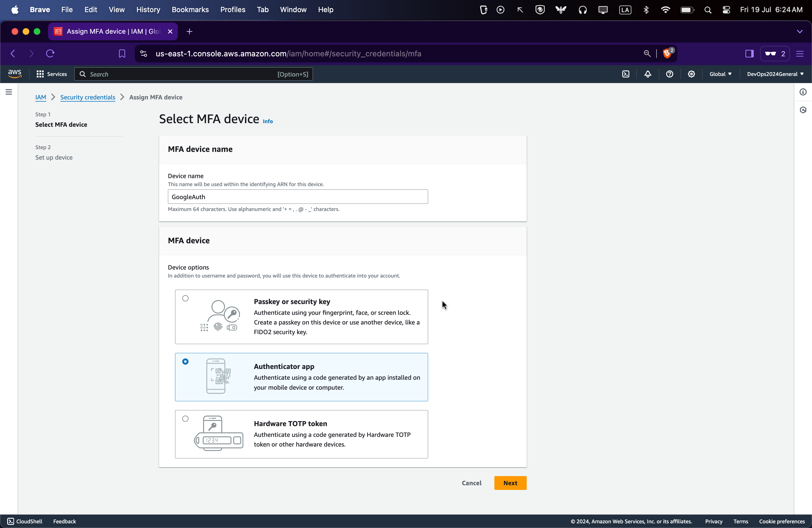Click the Brave Shields lion icon
This screenshot has width=812, height=528.
(x=667, y=54)
